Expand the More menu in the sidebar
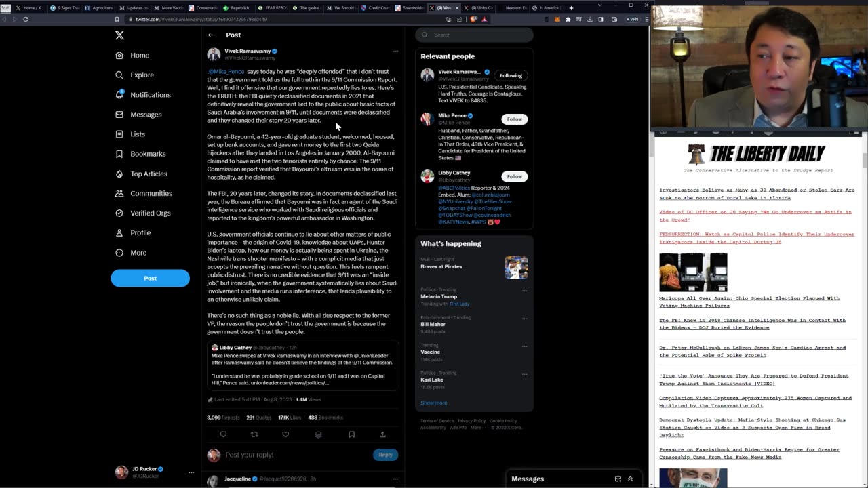Screen dimensions: 868x488 click(x=131, y=253)
